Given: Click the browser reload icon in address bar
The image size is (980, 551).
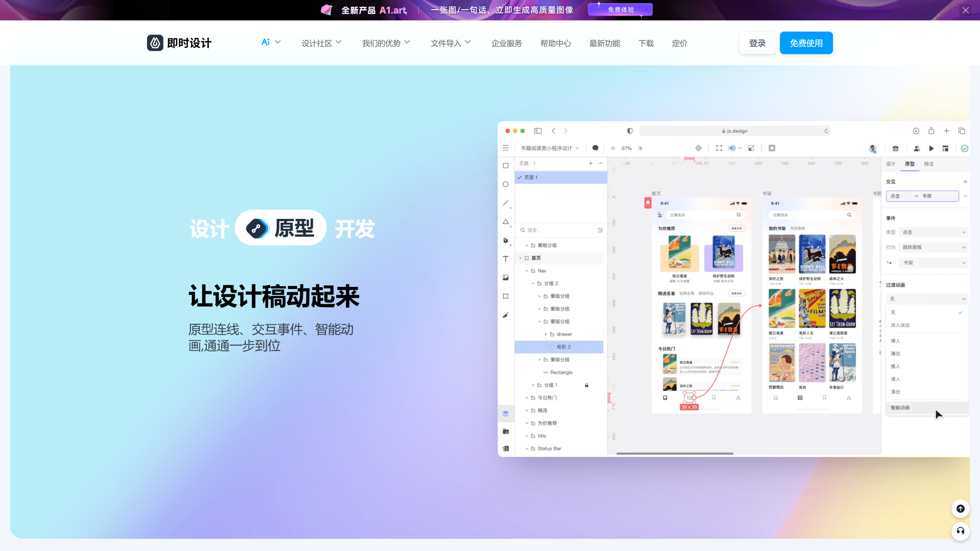Looking at the screenshot, I should pyautogui.click(x=826, y=131).
